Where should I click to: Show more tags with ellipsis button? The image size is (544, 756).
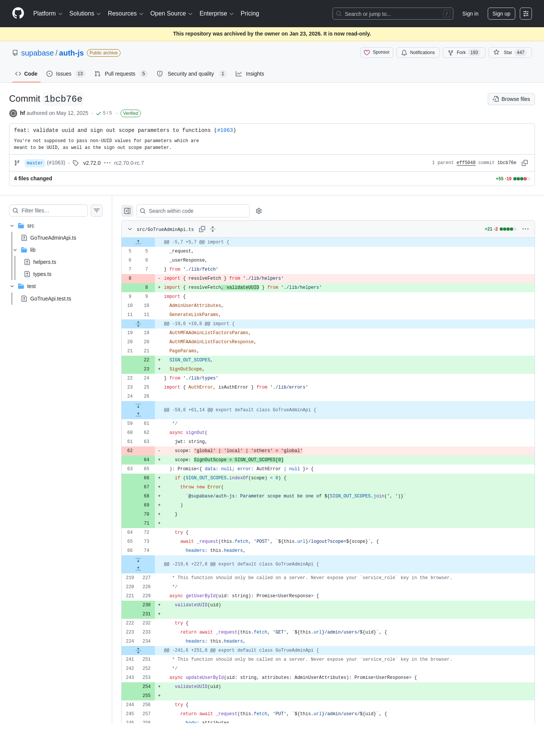tap(107, 163)
